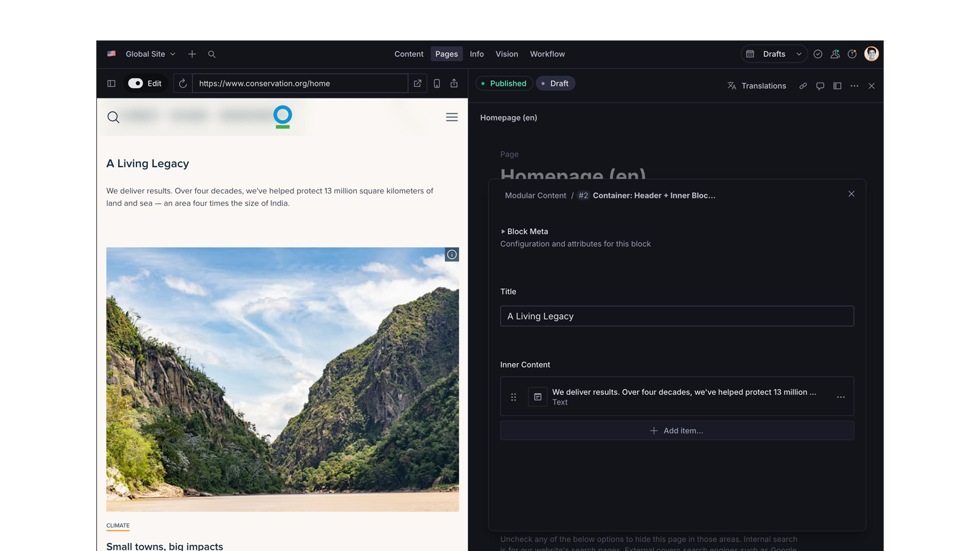Click the plus icon to create new
Viewport: 980px width, 551px height.
[192, 54]
